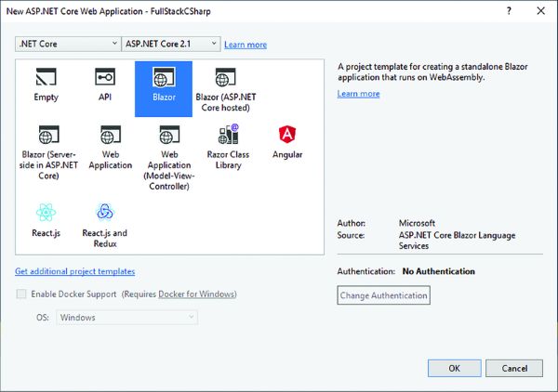
Task: Select the Blazor template icon
Action: click(x=164, y=78)
